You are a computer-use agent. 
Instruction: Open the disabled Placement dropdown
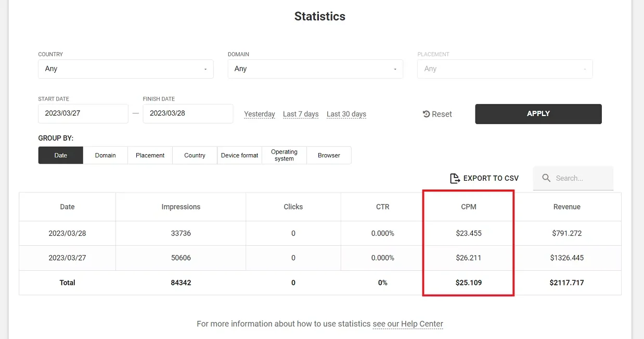(505, 69)
